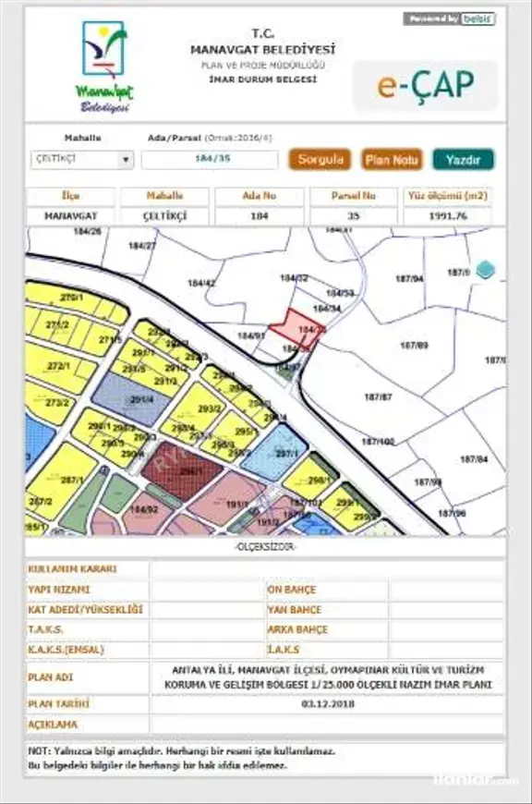Click the KULLANIM KARARI label
This screenshot has height=804, width=532.
(x=72, y=569)
